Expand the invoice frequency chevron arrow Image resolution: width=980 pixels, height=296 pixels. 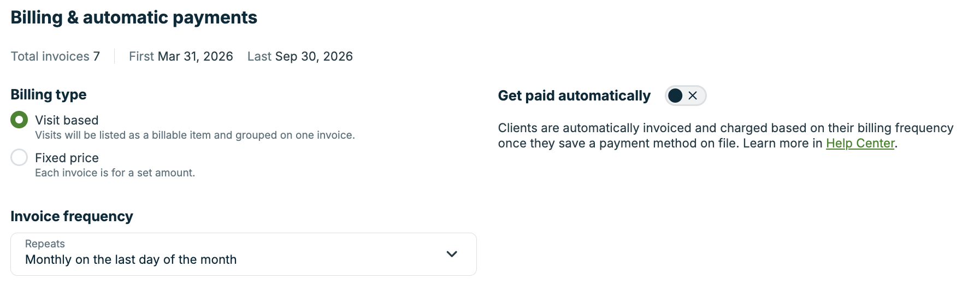tap(452, 254)
